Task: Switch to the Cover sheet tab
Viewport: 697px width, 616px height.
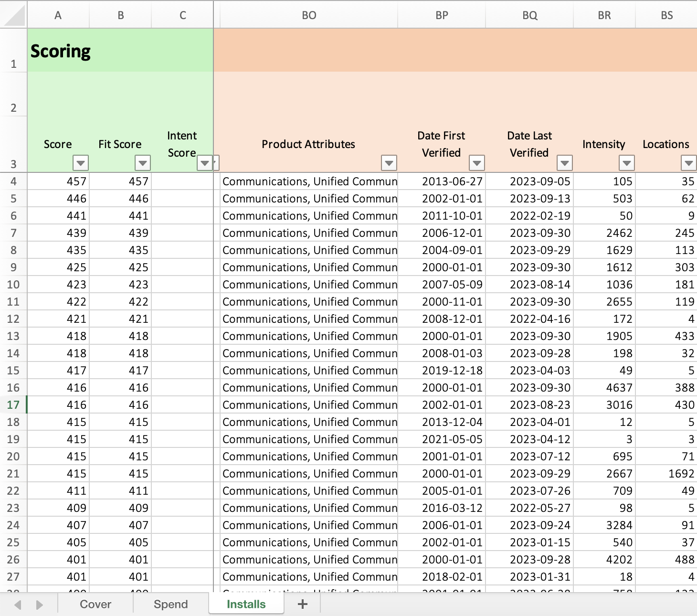Action: (x=95, y=604)
